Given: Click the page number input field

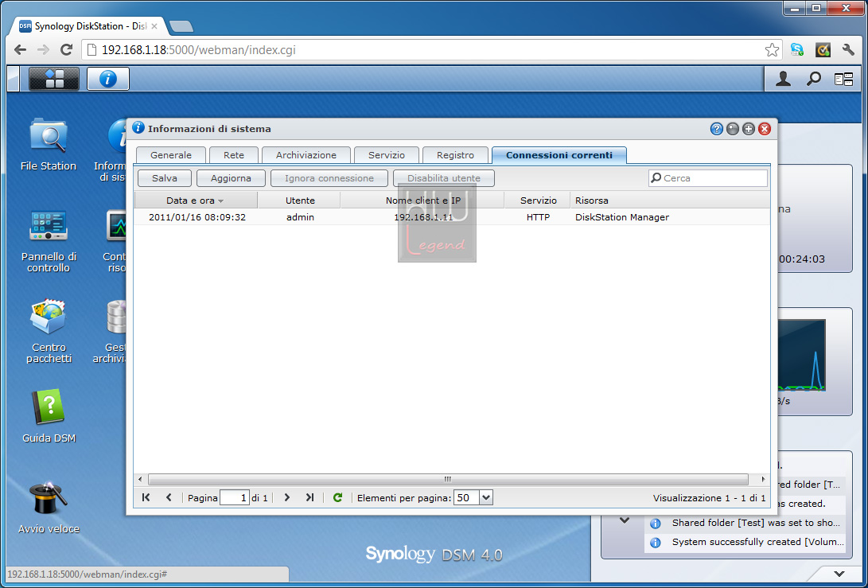Looking at the screenshot, I should point(235,497).
